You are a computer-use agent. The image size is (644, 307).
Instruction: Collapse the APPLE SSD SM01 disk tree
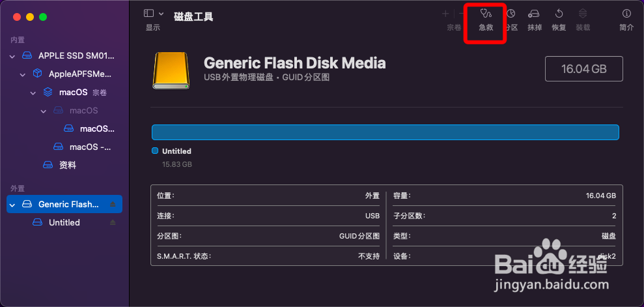coord(12,56)
